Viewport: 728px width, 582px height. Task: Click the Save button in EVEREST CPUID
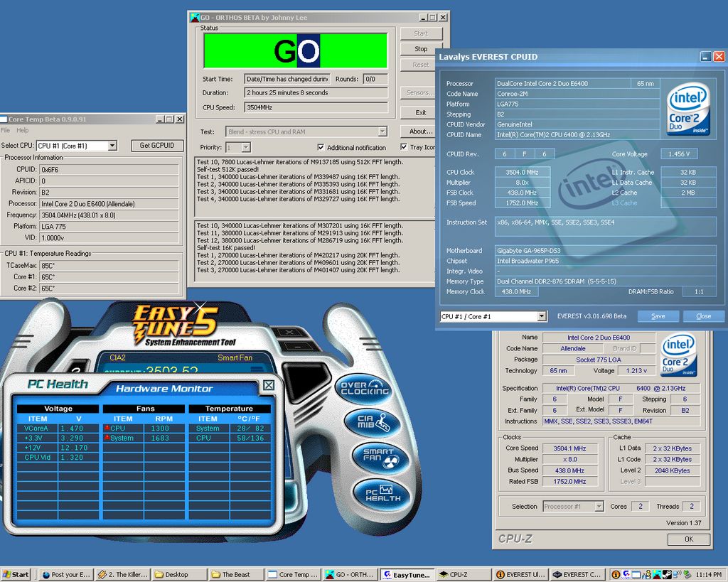point(658,316)
